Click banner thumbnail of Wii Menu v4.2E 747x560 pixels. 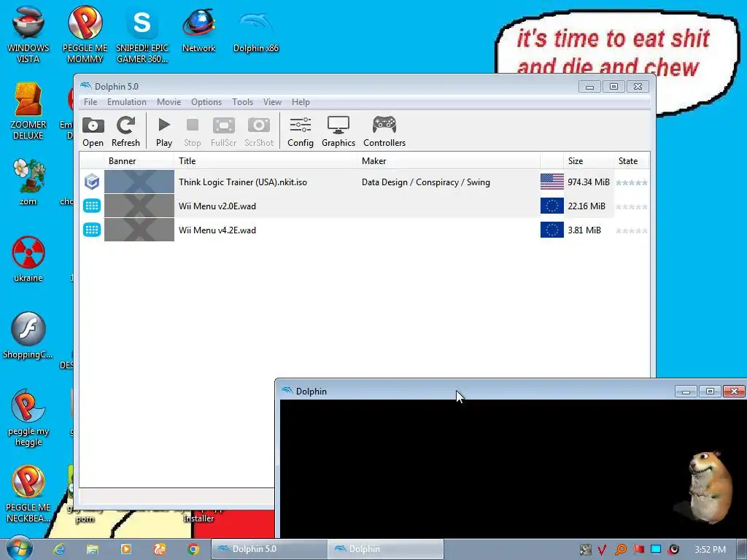(139, 230)
